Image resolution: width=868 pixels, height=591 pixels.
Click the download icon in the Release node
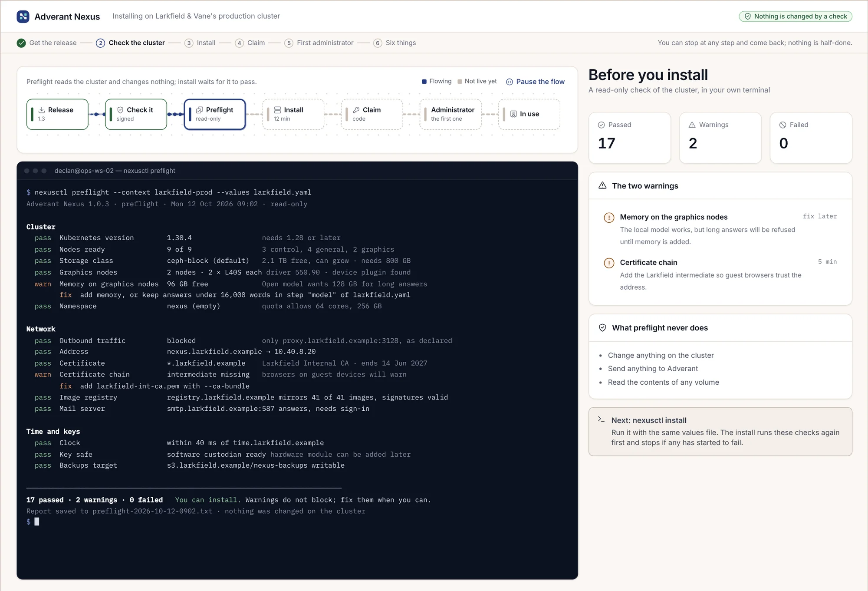(x=42, y=110)
